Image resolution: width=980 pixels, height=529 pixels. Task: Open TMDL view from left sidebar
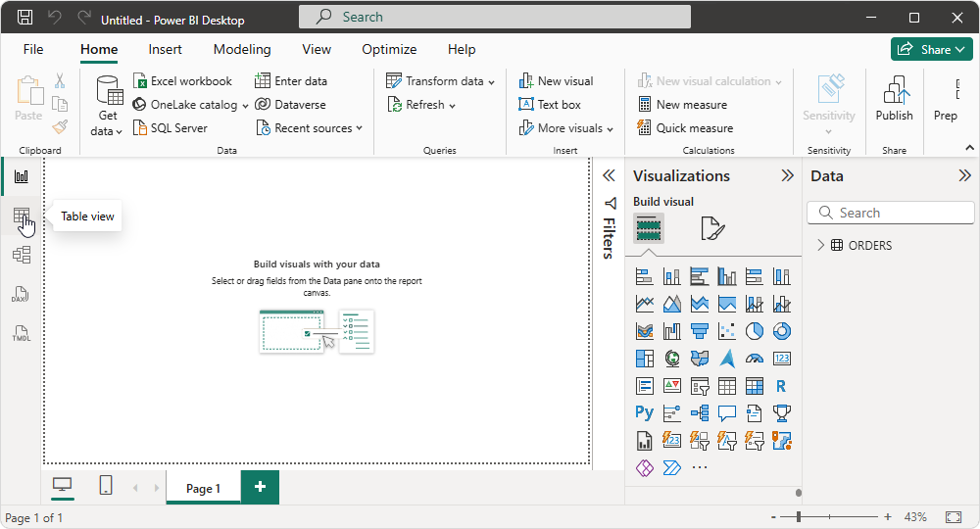point(22,333)
